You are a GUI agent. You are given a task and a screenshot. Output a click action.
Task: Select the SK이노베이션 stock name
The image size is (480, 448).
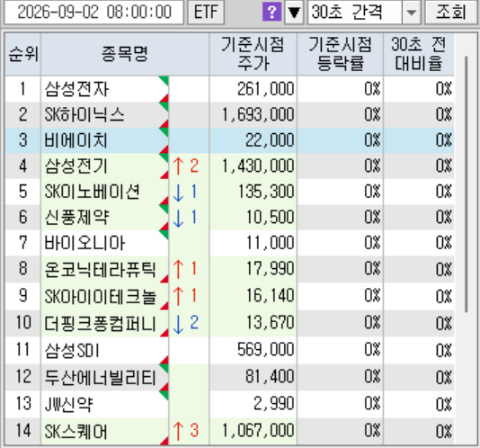(x=93, y=192)
